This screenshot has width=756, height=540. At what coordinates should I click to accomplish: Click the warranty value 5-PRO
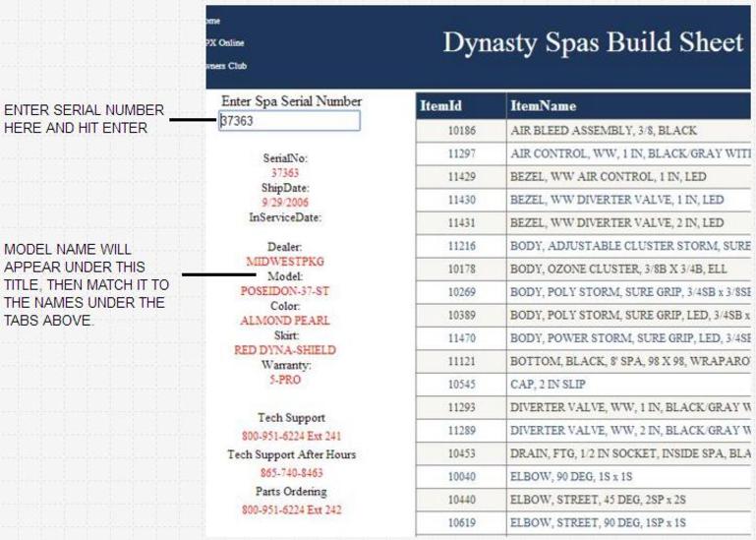point(285,380)
